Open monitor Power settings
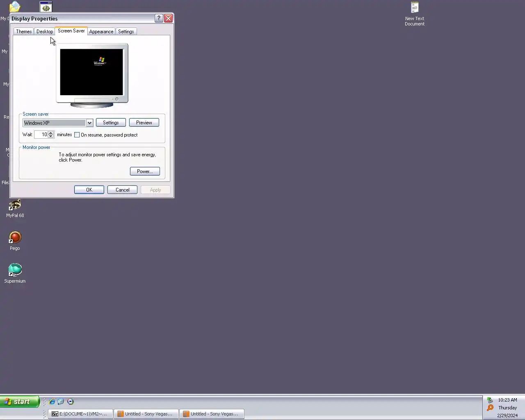 pos(145,171)
